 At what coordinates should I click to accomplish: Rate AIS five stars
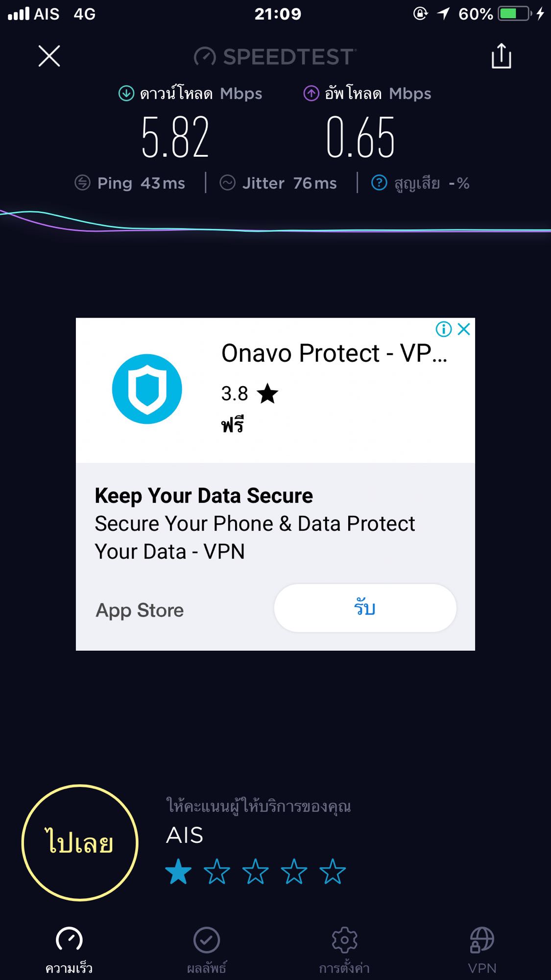(x=333, y=872)
